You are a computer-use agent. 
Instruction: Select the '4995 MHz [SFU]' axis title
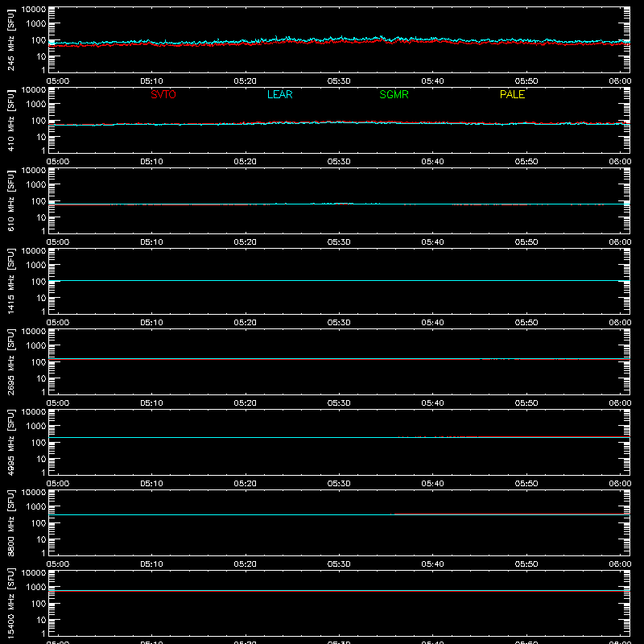point(10,442)
